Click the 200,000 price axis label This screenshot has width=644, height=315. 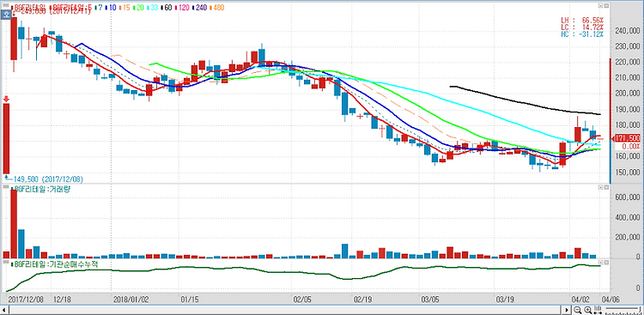click(629, 94)
